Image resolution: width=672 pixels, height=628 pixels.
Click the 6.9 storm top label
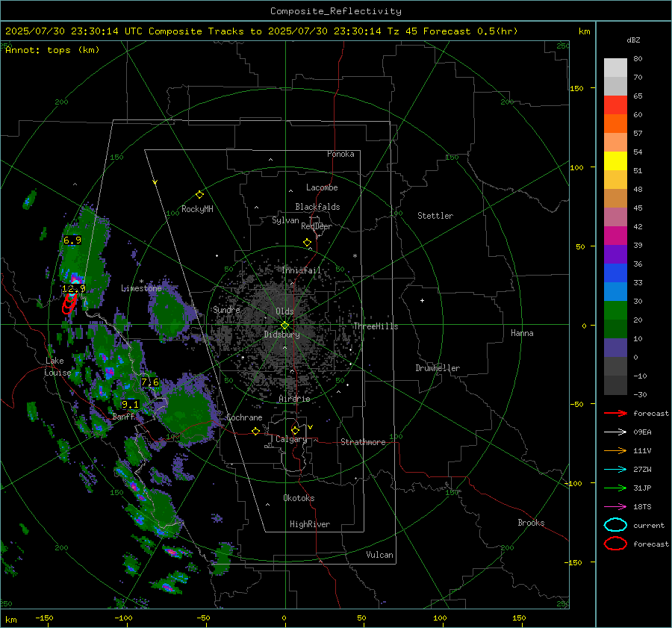coord(72,240)
